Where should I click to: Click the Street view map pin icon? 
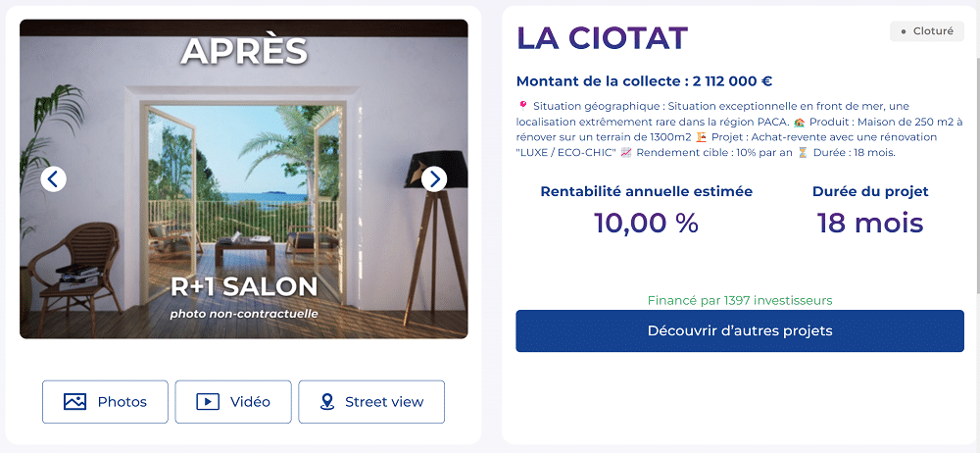328,402
